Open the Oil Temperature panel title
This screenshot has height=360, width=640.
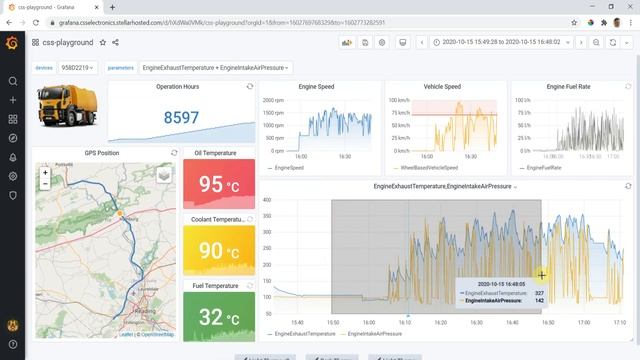point(215,153)
